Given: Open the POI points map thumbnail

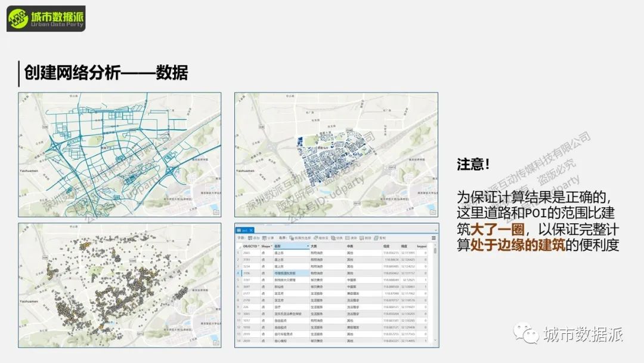Looking at the screenshot, I should [x=119, y=285].
